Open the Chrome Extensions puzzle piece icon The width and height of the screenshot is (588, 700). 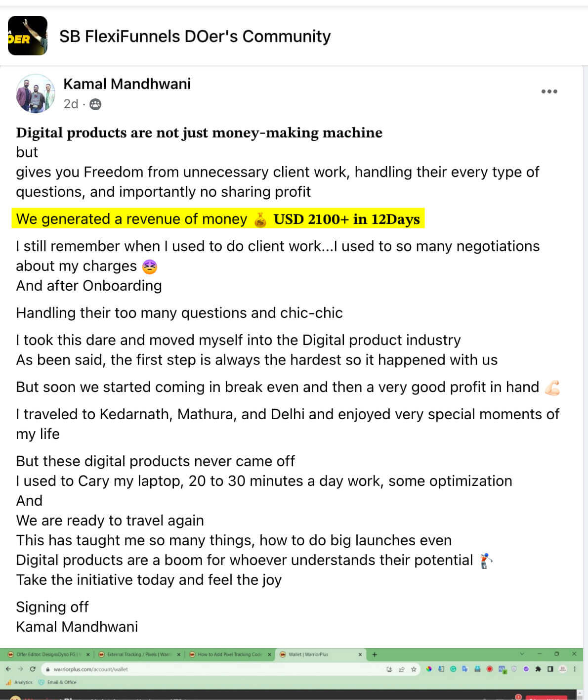pos(538,669)
